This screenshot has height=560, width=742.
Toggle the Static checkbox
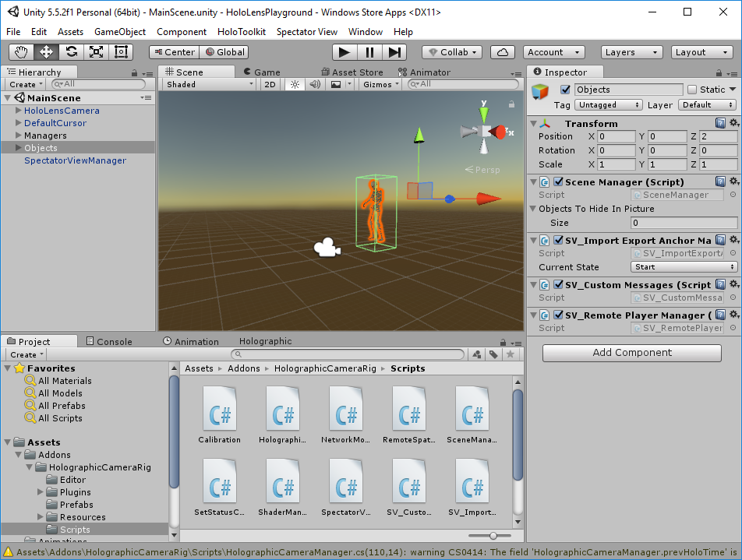pos(692,90)
